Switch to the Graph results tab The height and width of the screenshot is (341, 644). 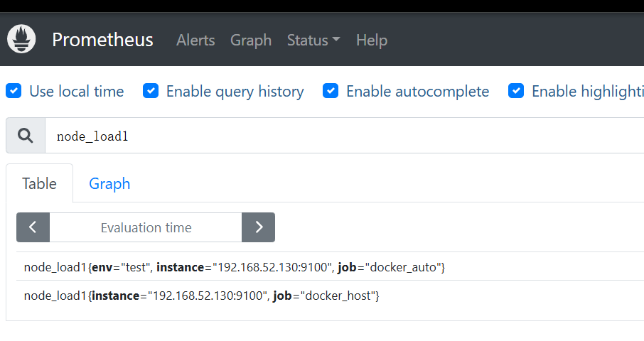pyautogui.click(x=109, y=183)
